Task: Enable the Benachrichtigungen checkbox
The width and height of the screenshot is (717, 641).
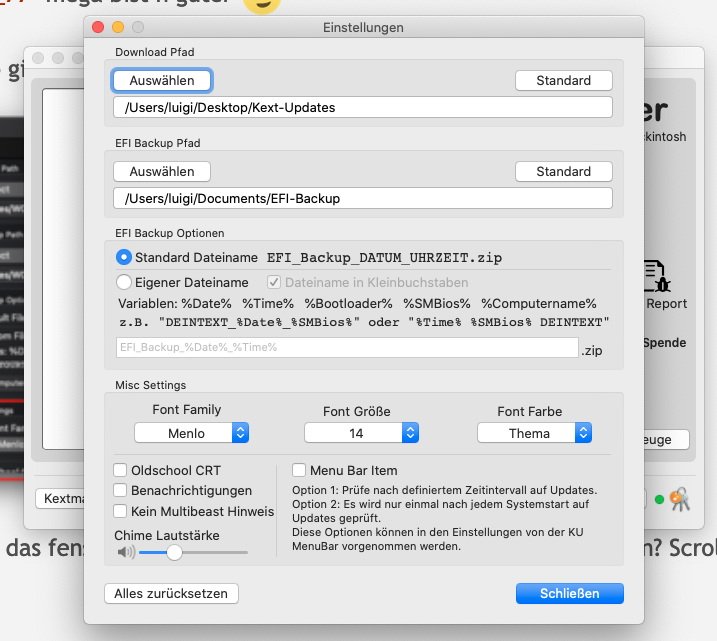Action: point(120,490)
